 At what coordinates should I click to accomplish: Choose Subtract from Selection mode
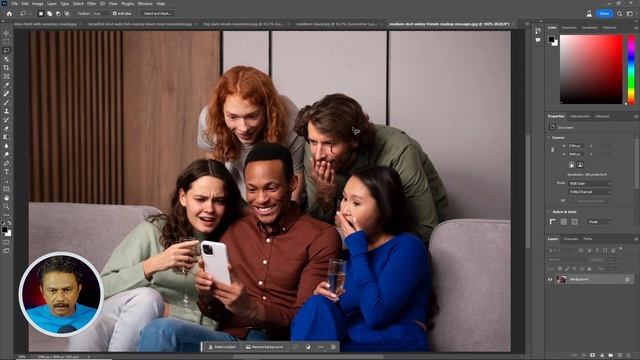tap(58, 13)
